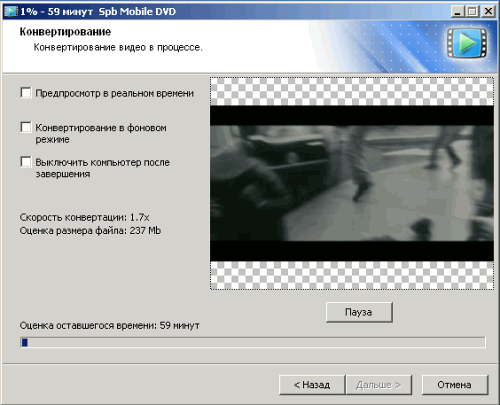Enable Предпросмотр в реальном времени checkbox
The height and width of the screenshot is (405, 500).
pos(26,93)
